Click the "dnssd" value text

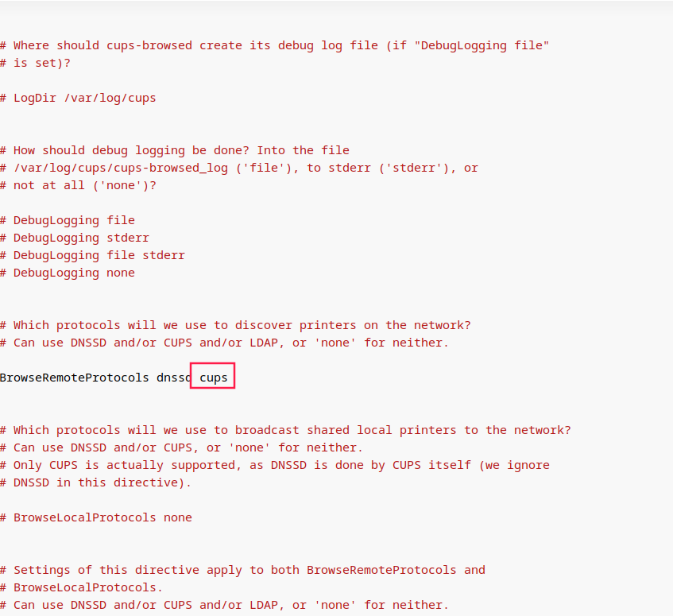click(174, 378)
